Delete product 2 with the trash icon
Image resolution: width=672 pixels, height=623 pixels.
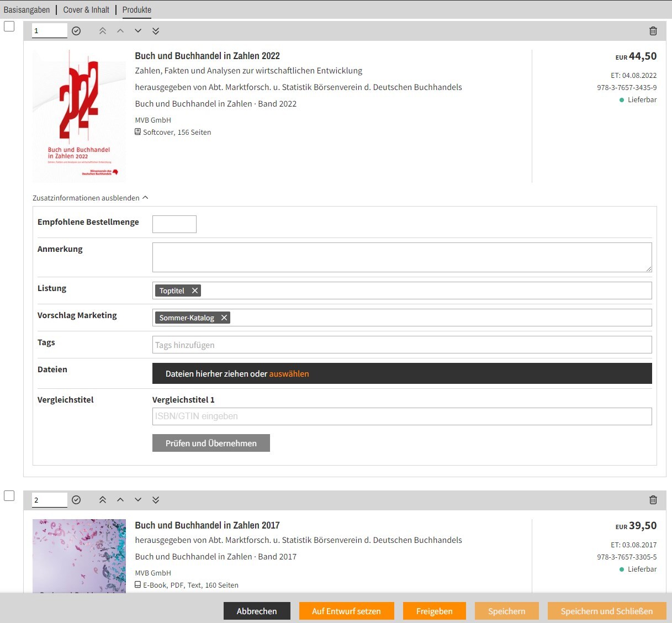coord(653,500)
